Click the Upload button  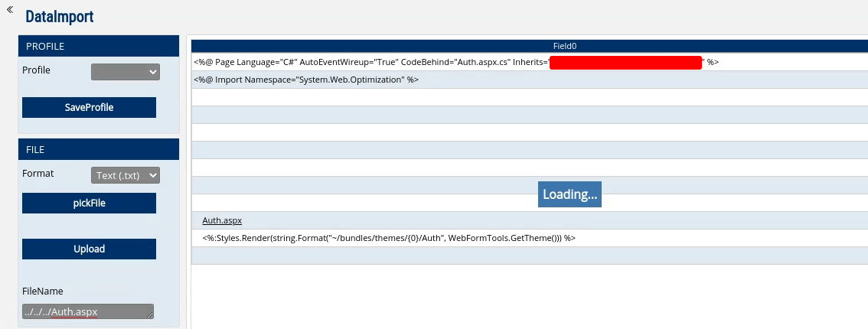pyautogui.click(x=89, y=249)
